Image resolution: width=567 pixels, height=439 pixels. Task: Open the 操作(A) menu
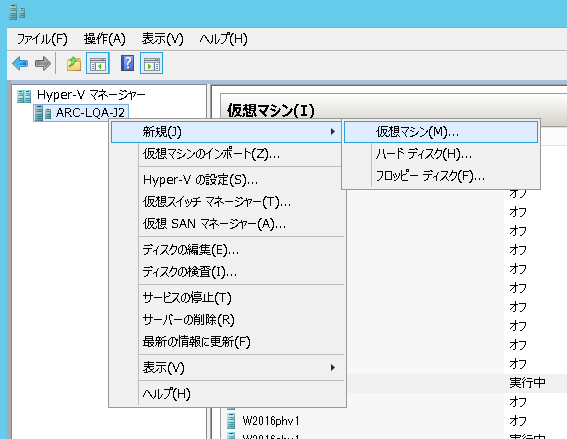[105, 39]
